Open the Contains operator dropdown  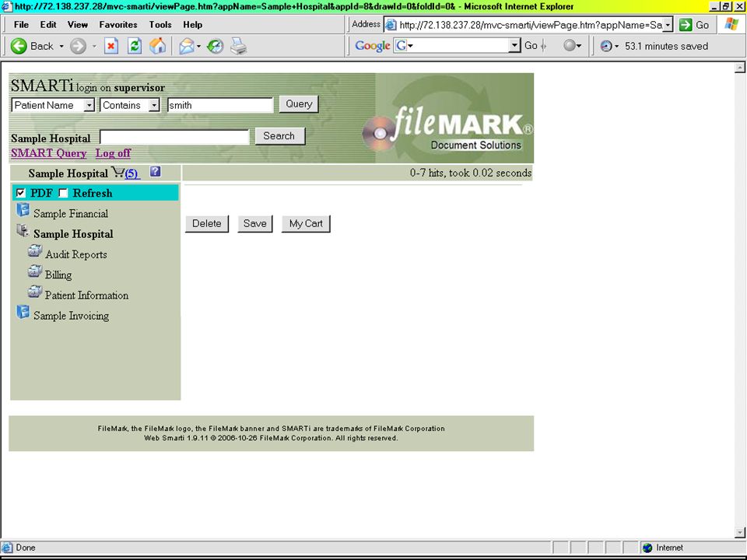pos(154,105)
